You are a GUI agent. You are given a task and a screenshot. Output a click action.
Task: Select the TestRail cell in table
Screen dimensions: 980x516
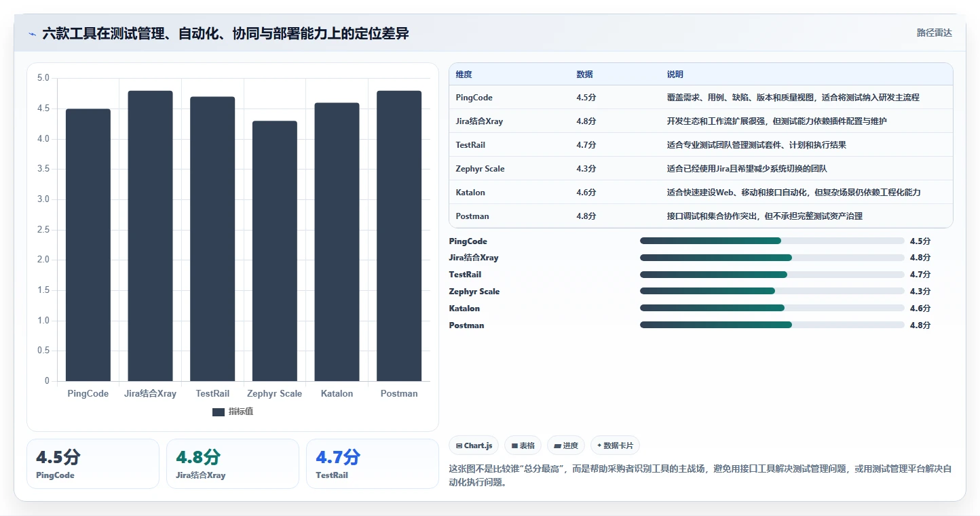click(471, 145)
